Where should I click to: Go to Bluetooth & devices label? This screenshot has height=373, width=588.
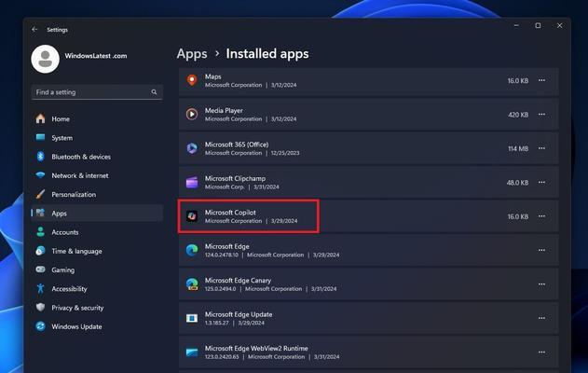coord(81,157)
